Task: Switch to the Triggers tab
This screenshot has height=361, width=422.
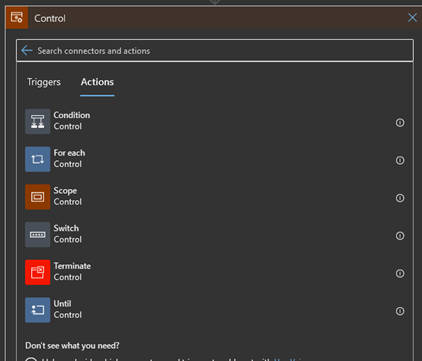Action: [44, 82]
